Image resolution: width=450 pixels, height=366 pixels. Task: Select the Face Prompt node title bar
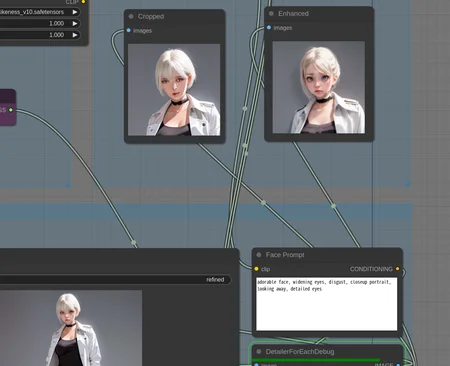[327, 255]
